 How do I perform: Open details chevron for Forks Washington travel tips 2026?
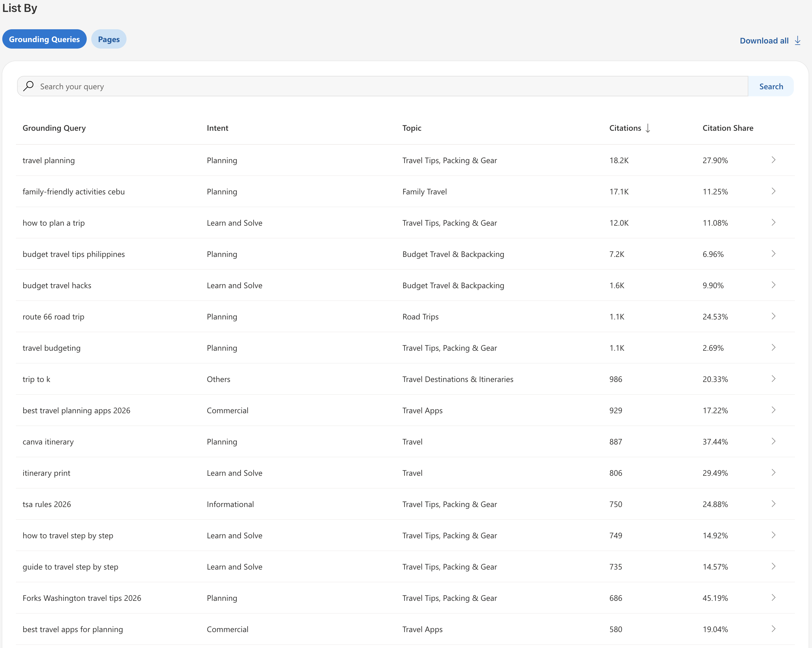[773, 597]
